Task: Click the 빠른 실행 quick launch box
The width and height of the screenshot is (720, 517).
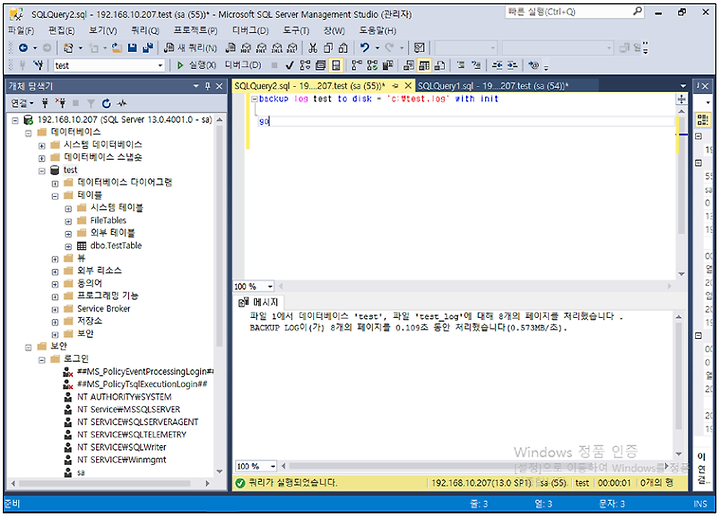Action: 575,12
